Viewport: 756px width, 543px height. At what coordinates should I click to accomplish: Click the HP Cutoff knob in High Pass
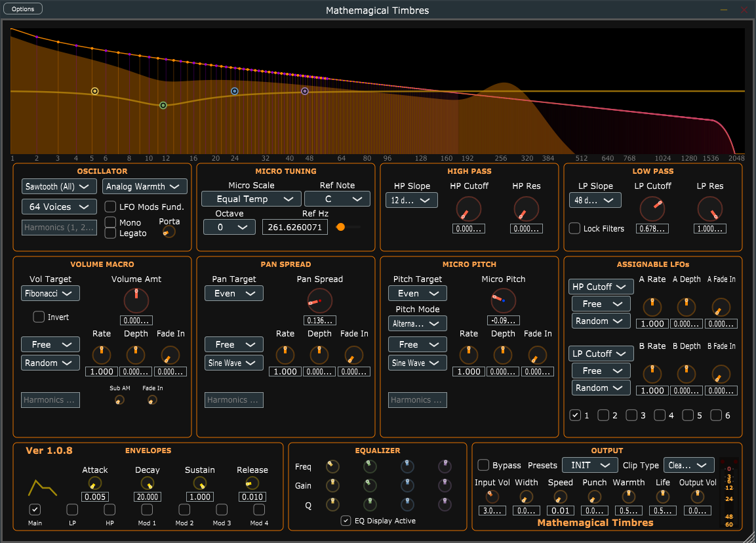pos(469,209)
